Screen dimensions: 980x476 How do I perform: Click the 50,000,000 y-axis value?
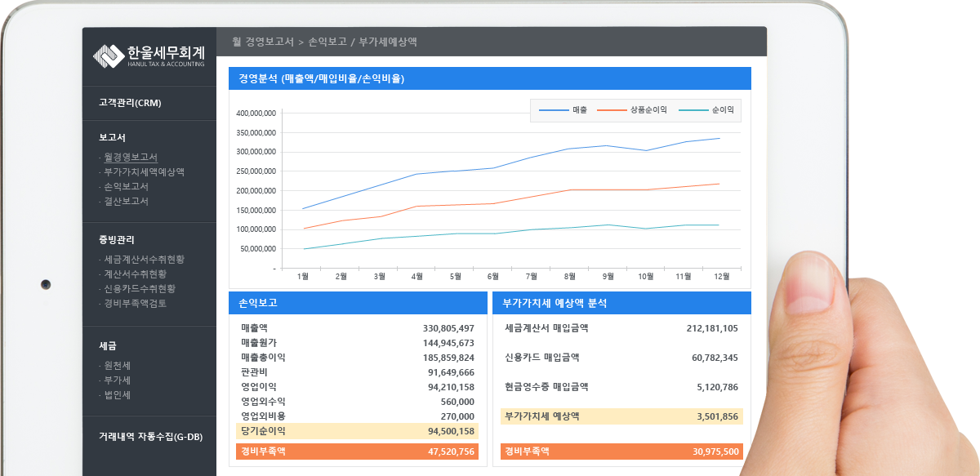[x=258, y=249]
